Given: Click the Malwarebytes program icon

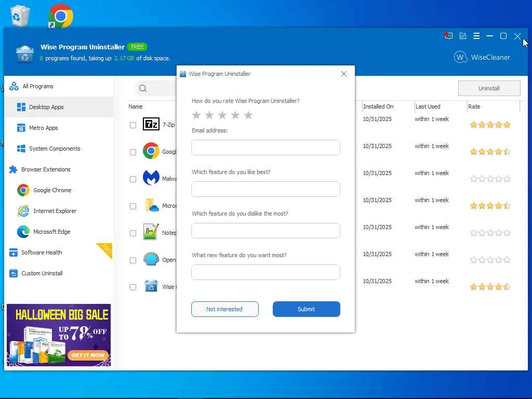Looking at the screenshot, I should coord(151,178).
